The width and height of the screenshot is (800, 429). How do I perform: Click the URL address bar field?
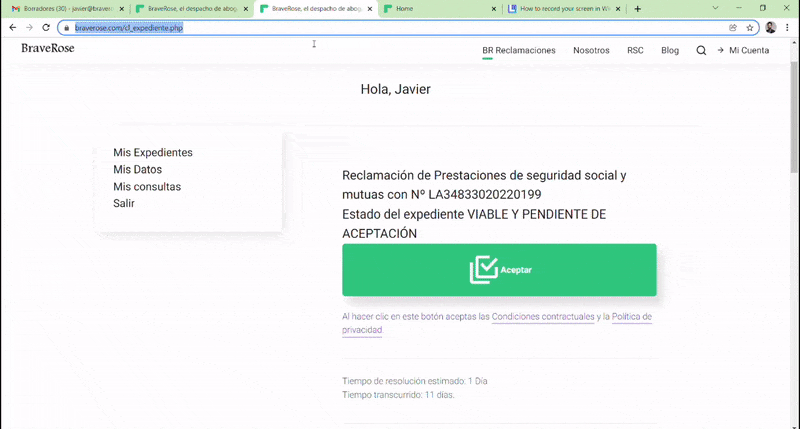coord(400,28)
